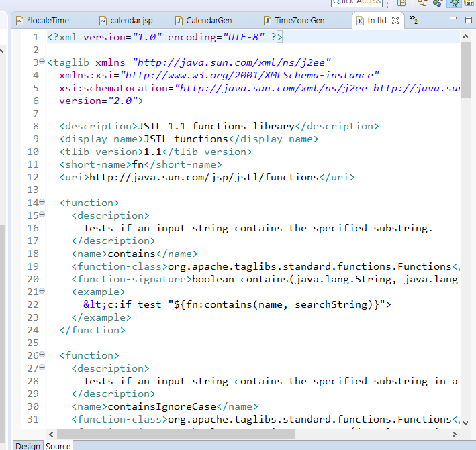The height and width of the screenshot is (450, 476).
Task: Click the xsi:schemaLocation attribute on line 5
Action: tap(259, 88)
